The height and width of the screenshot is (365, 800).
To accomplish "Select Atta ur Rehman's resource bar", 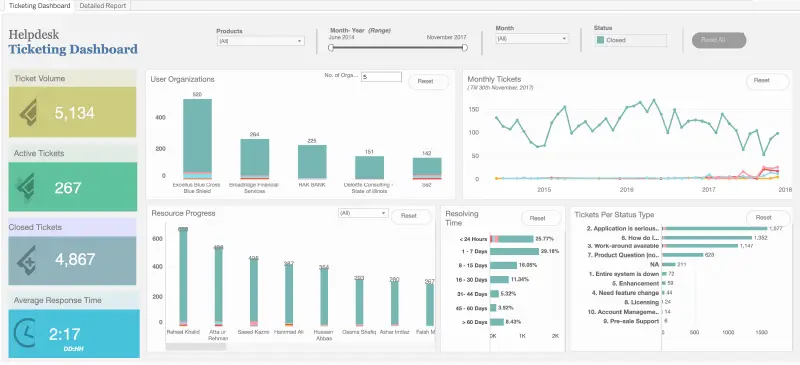I will click(218, 287).
